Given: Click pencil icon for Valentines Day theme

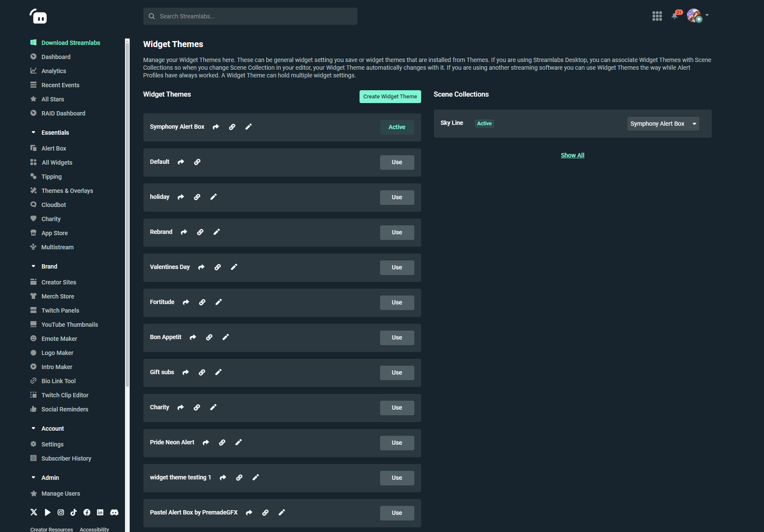Looking at the screenshot, I should [234, 267].
